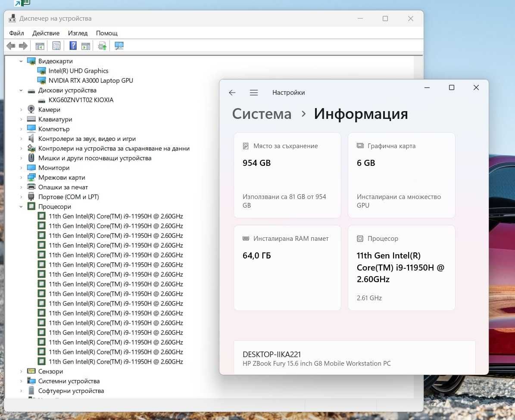
Task: Click the mouse icon for Мишки
Action: click(x=31, y=158)
